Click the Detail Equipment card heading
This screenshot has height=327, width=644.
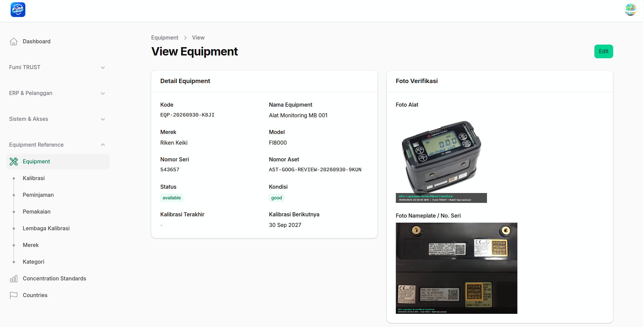pyautogui.click(x=185, y=81)
